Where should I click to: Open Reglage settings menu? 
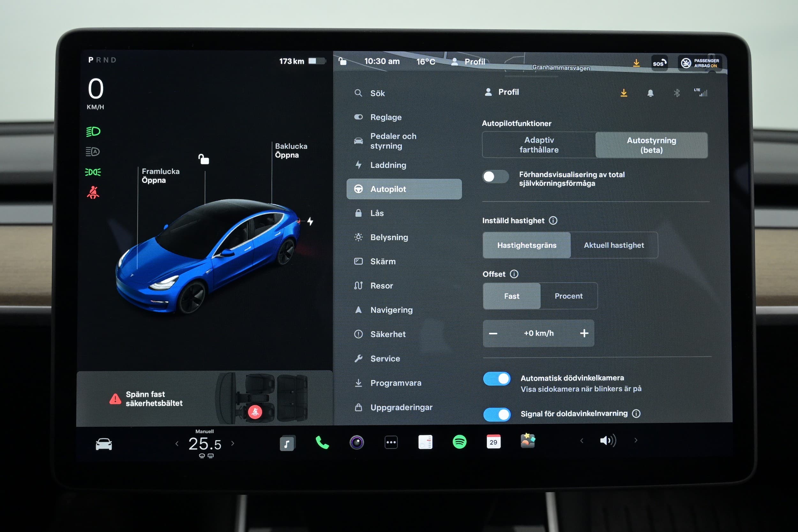[404, 117]
